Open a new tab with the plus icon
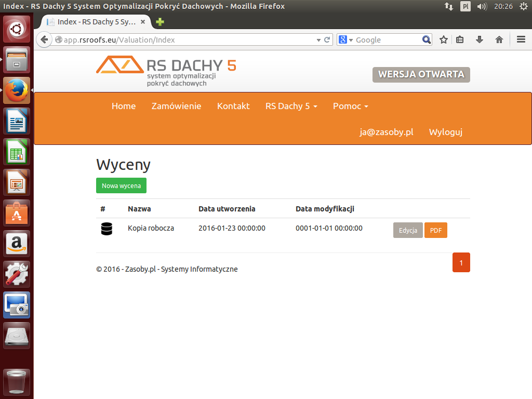 tap(160, 22)
